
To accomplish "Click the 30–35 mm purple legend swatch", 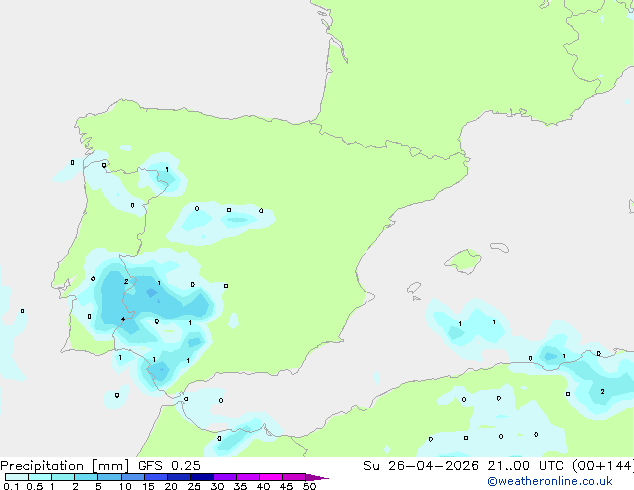I will click(x=225, y=477).
